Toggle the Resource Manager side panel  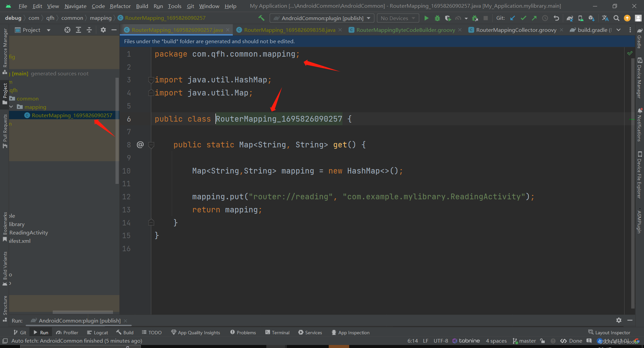click(5, 51)
